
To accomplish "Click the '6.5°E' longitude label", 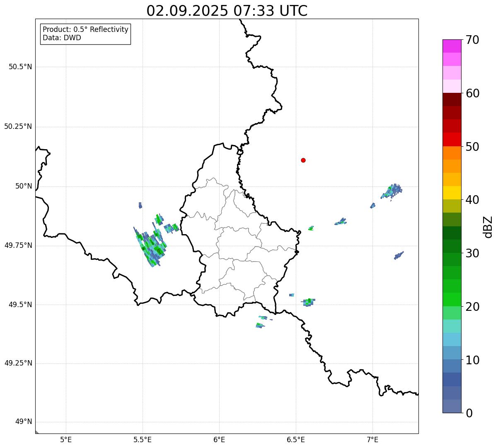I will (x=296, y=439).
